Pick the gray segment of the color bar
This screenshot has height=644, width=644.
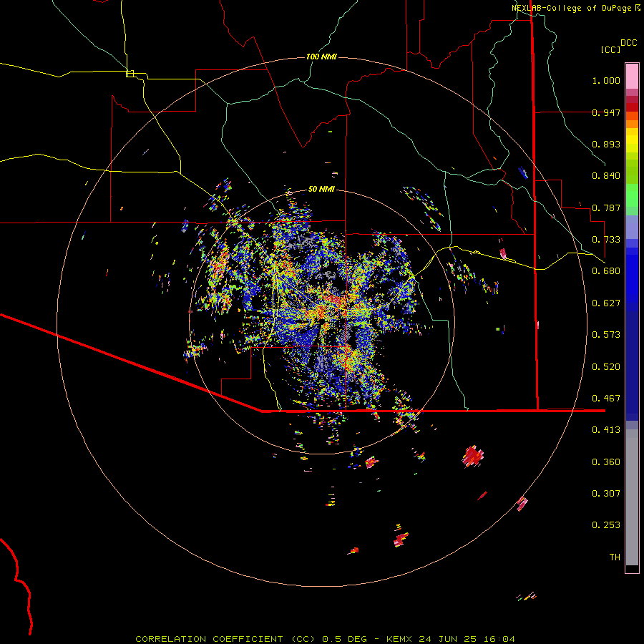coord(632,497)
